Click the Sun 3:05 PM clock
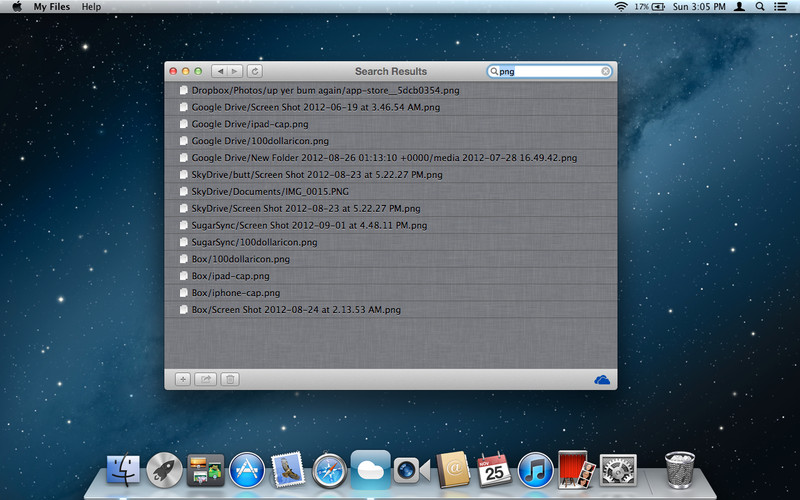Image resolution: width=800 pixels, height=500 pixels. 699,7
